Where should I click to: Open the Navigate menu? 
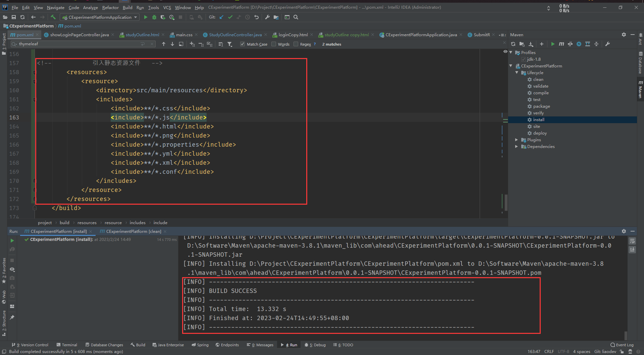55,7
